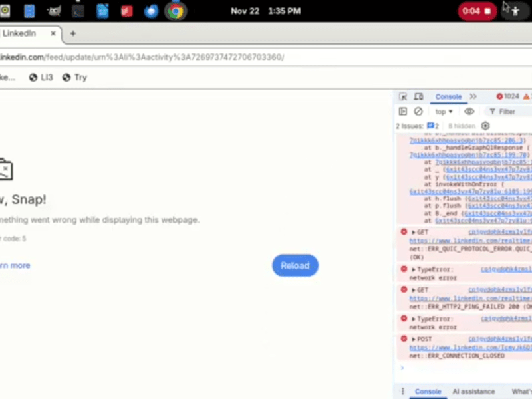
Task: Expand the TypeError network error entry
Action: [414, 269]
